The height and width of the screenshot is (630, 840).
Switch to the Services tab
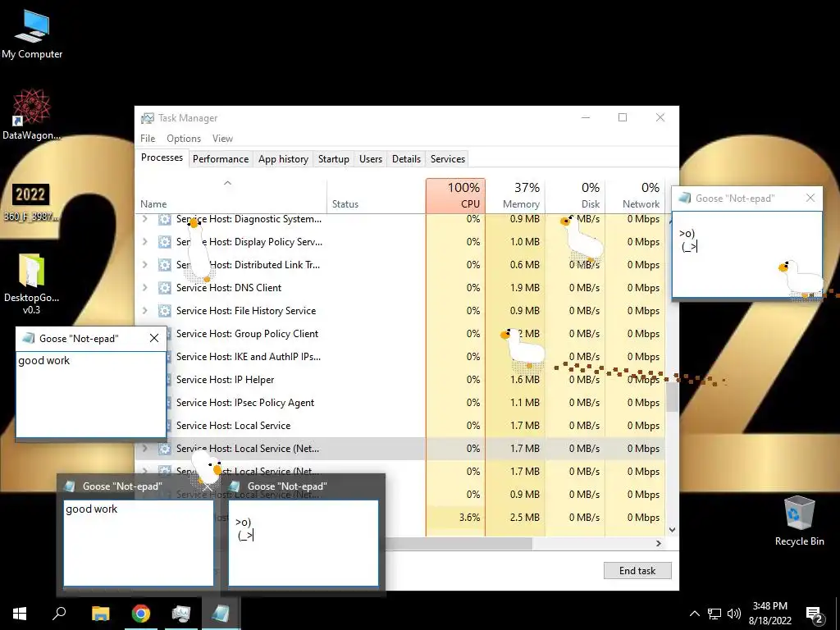[x=448, y=158]
